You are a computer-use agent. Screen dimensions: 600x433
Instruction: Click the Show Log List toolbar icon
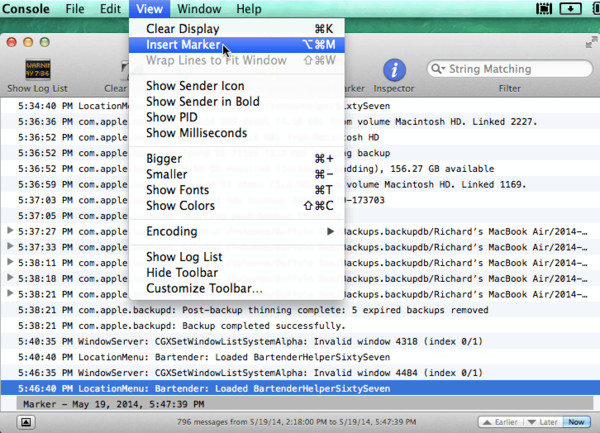(38, 69)
